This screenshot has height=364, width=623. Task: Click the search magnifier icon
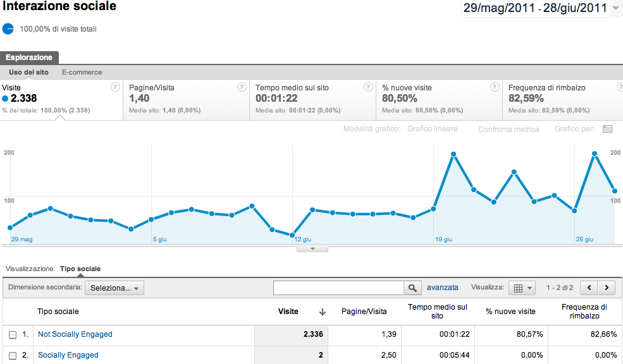pos(412,288)
